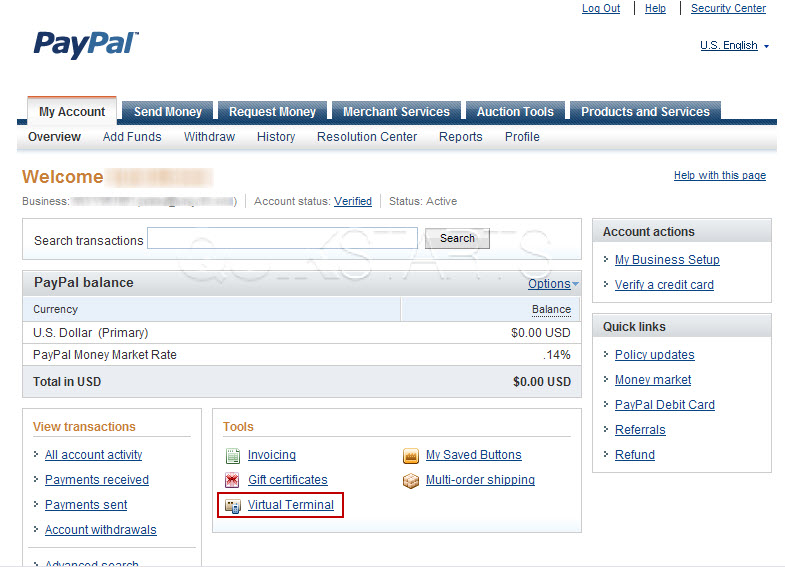Open the Gift certificates link
Viewport: 785px width, 567px height.
[x=288, y=480]
